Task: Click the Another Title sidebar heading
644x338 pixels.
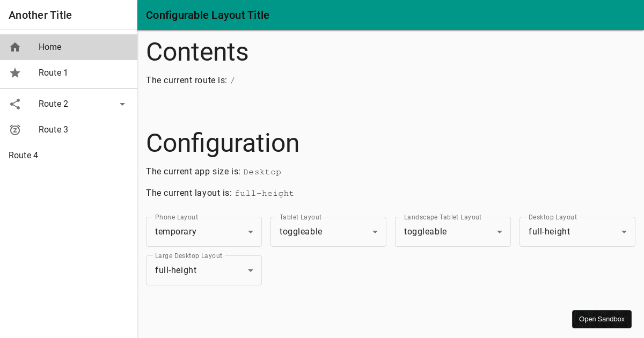Action: pos(40,15)
